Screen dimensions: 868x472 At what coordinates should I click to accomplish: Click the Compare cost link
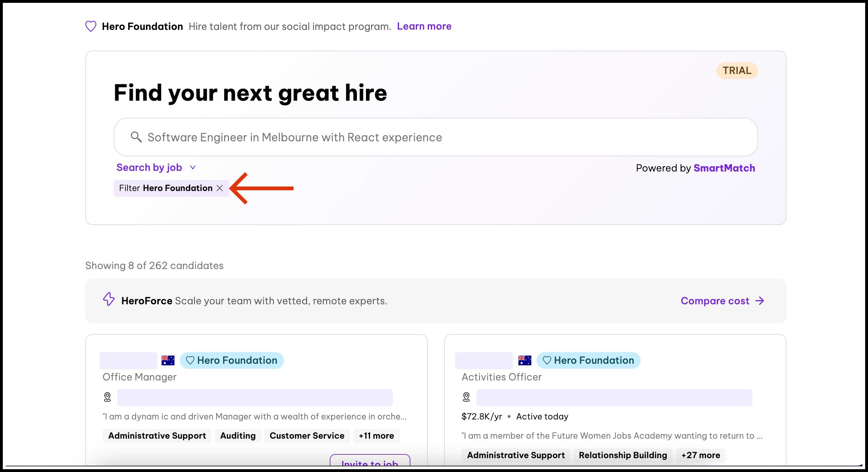[x=715, y=301]
